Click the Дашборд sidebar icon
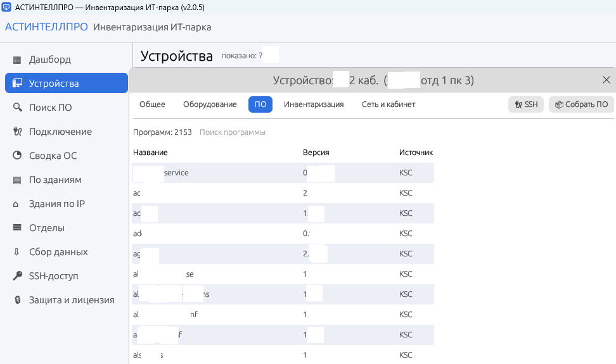The width and height of the screenshot is (616, 364). tap(17, 60)
